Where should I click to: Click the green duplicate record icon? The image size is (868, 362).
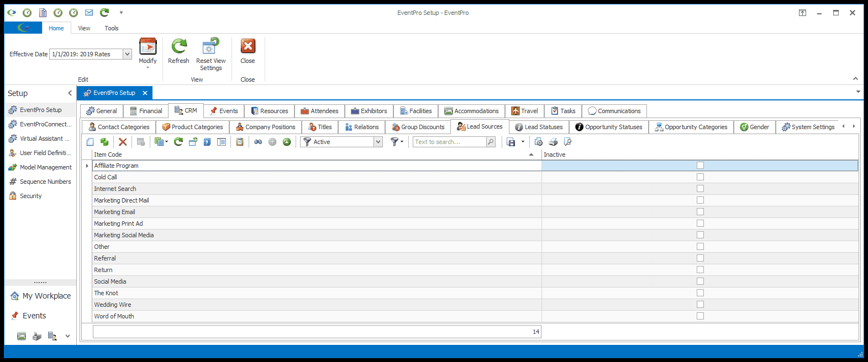(104, 142)
